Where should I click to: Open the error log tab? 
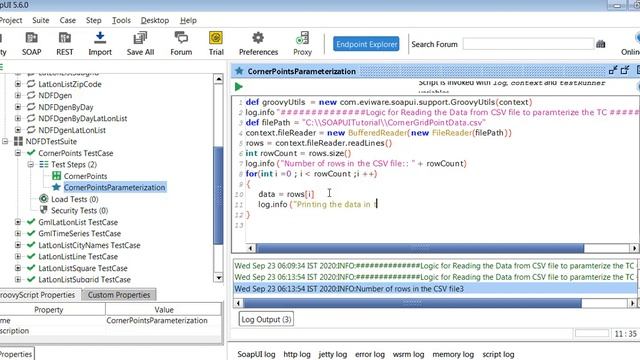pyautogui.click(x=370, y=354)
